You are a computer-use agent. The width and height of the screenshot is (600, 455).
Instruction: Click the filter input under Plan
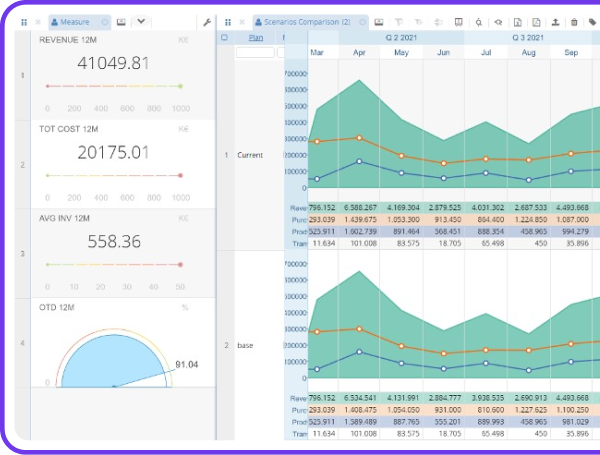255,52
